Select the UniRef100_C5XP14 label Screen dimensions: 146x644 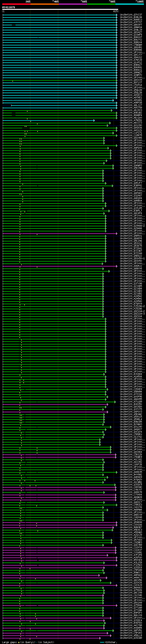pos(131,85)
